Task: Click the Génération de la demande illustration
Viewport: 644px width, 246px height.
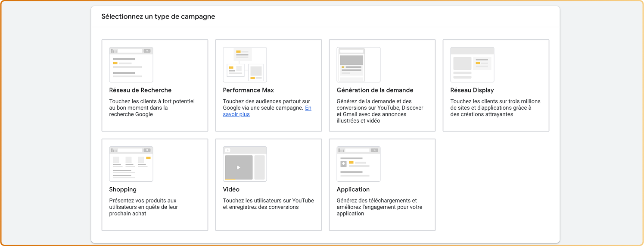Action: pos(358,65)
